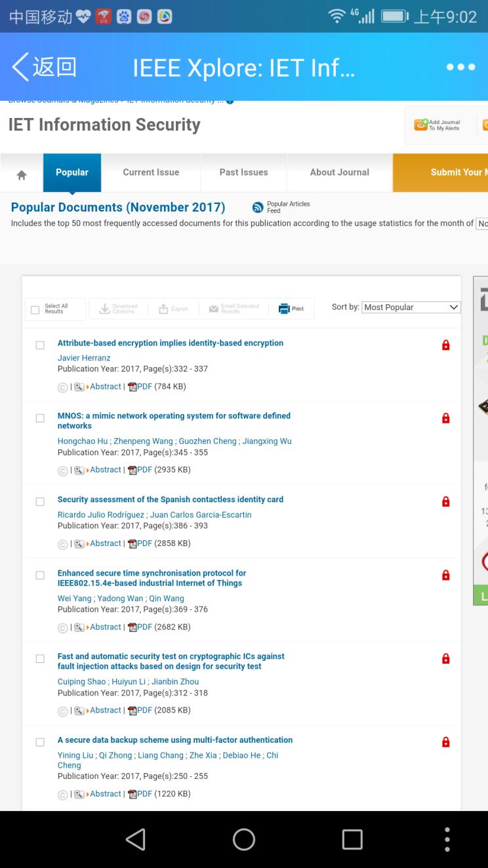This screenshot has height=868, width=488.
Task: Open the three-dot menu in the header
Action: click(460, 68)
